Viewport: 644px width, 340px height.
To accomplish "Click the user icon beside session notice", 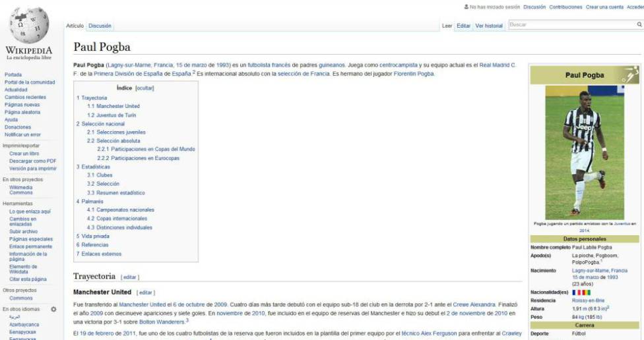I will [467, 7].
